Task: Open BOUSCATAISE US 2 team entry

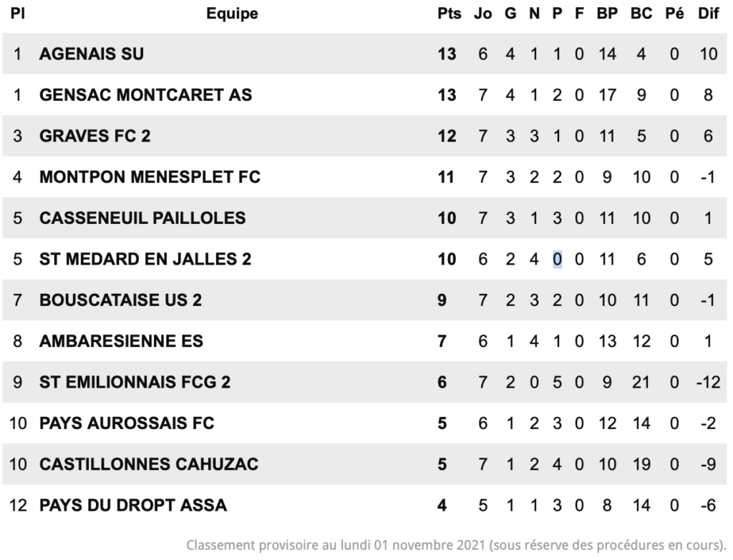Action: click(x=120, y=300)
